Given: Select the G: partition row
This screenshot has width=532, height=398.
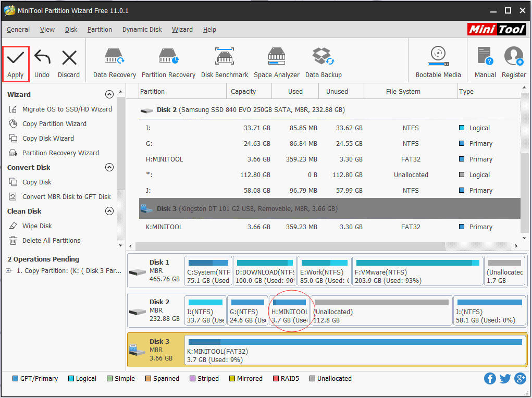Looking at the screenshot, I should point(329,144).
